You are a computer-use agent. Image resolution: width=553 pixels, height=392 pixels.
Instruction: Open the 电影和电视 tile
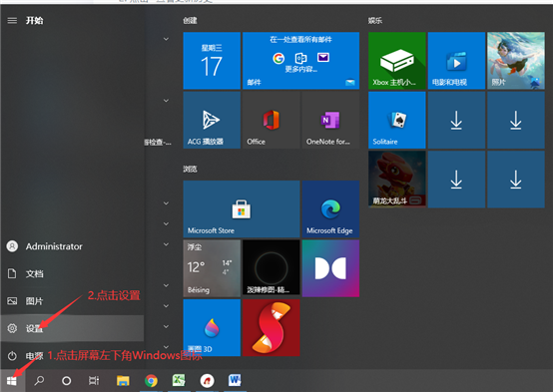click(x=456, y=60)
